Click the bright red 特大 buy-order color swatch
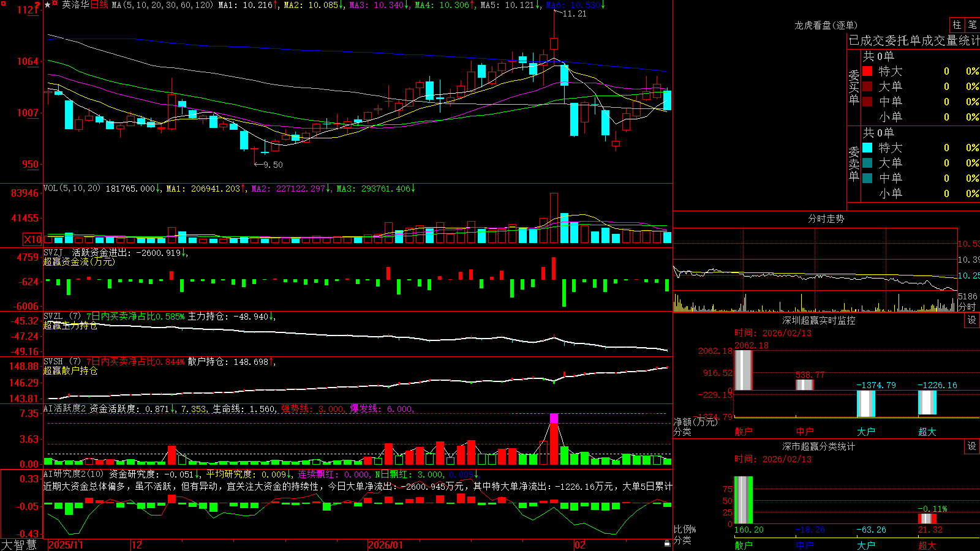Screen dimensions: 980x551 point(867,71)
